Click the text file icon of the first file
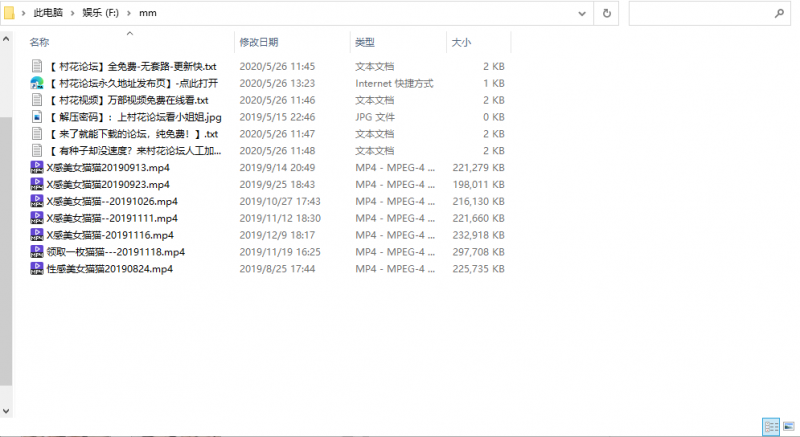This screenshot has width=800, height=437. pyautogui.click(x=37, y=66)
